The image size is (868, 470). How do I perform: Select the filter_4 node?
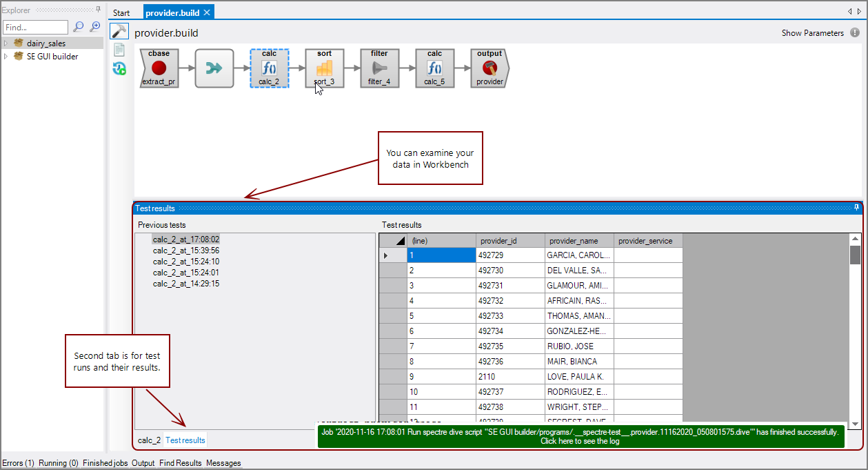point(379,68)
